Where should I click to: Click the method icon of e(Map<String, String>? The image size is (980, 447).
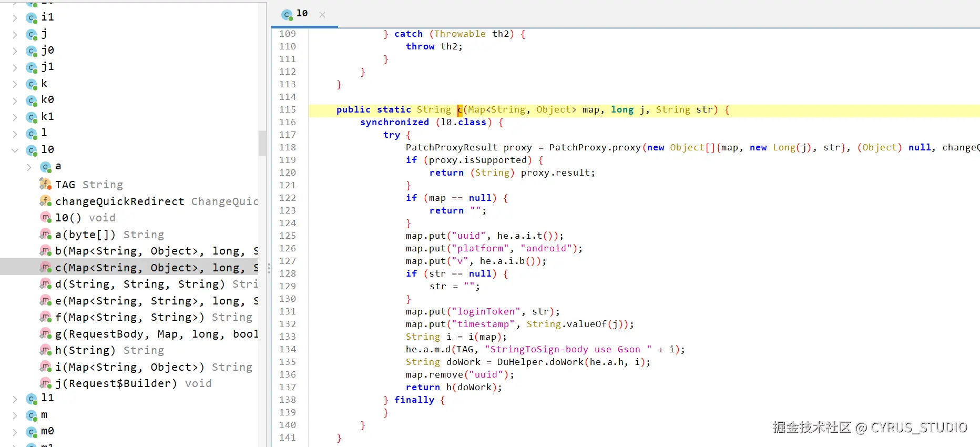pyautogui.click(x=45, y=300)
